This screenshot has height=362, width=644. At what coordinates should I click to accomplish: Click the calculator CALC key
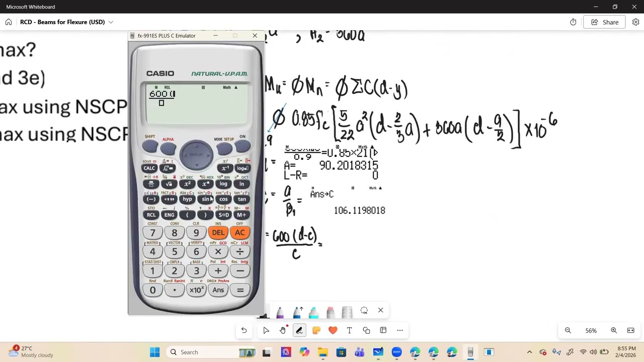pyautogui.click(x=149, y=168)
